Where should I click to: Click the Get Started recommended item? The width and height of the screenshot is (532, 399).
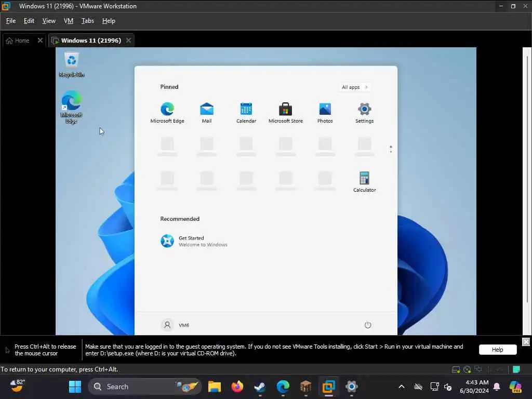click(194, 241)
